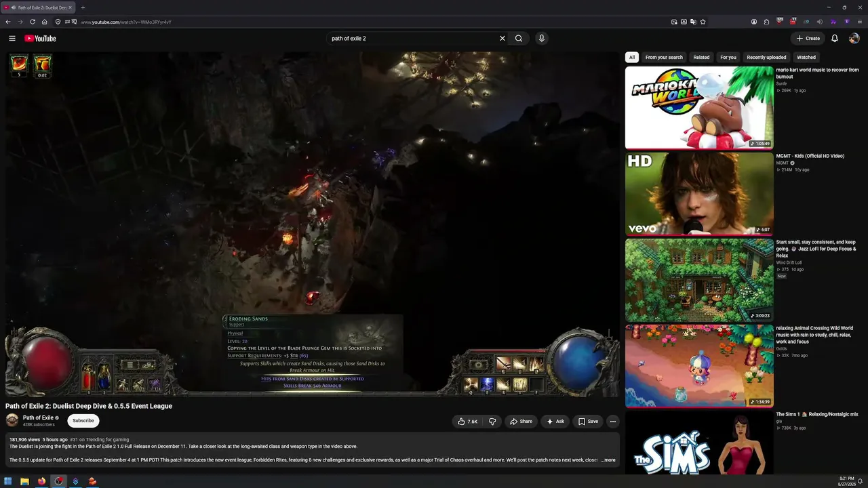Viewport: 868px width, 488px height.
Task: Select the Related filter chip
Action: pos(701,58)
